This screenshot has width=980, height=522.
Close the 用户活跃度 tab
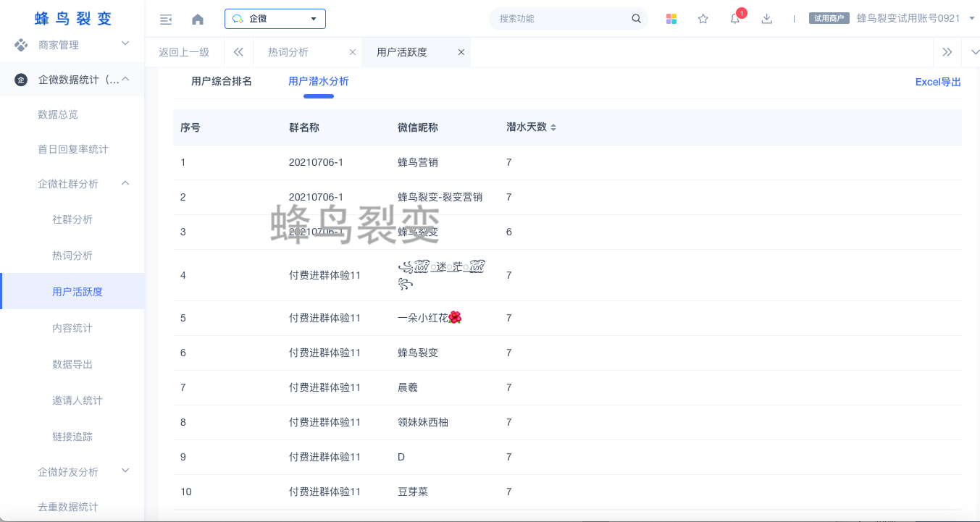coord(461,52)
